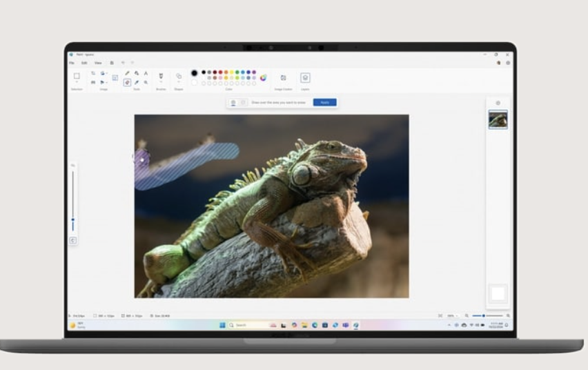Select the Pencil tool

pyautogui.click(x=127, y=73)
